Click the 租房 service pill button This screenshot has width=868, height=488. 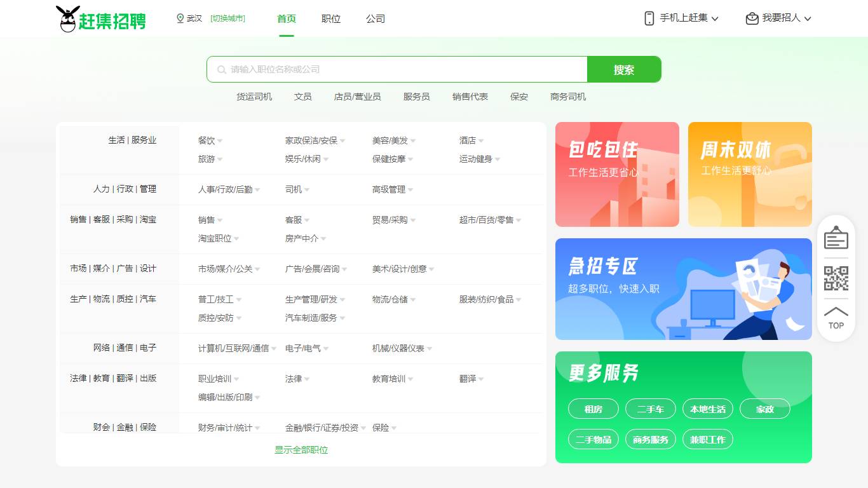click(x=593, y=409)
